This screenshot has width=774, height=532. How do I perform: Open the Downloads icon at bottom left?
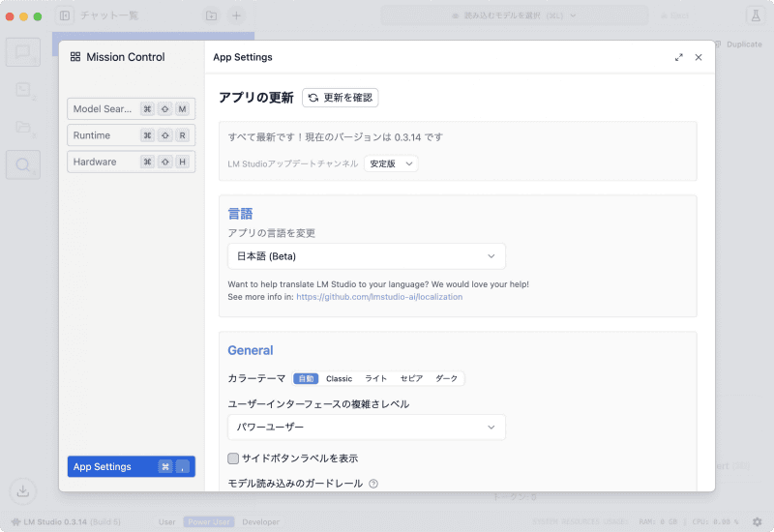tap(22, 491)
